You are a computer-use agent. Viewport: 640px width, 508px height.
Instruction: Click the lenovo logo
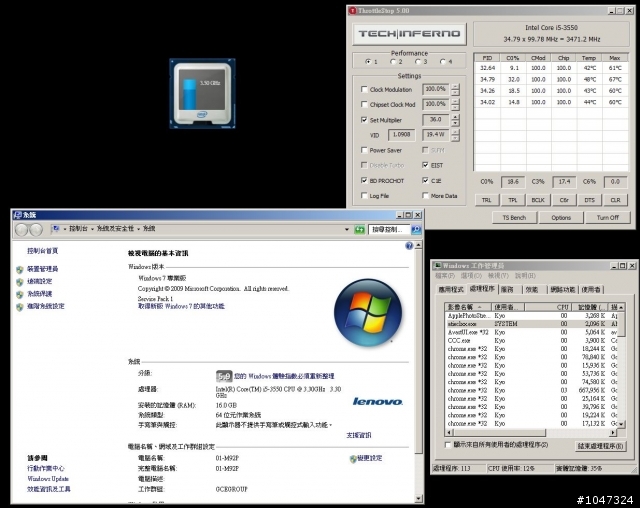(378, 402)
